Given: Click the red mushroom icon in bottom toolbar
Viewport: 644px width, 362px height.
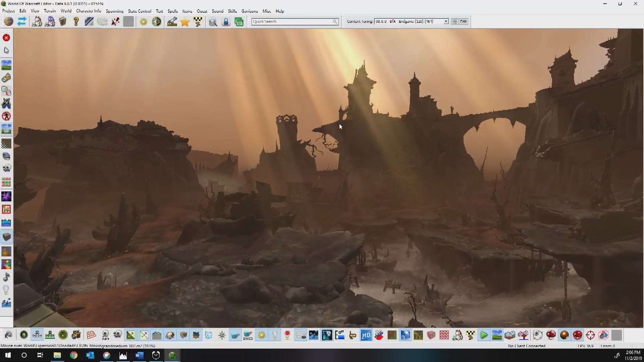Looking at the screenshot, I should [x=551, y=335].
